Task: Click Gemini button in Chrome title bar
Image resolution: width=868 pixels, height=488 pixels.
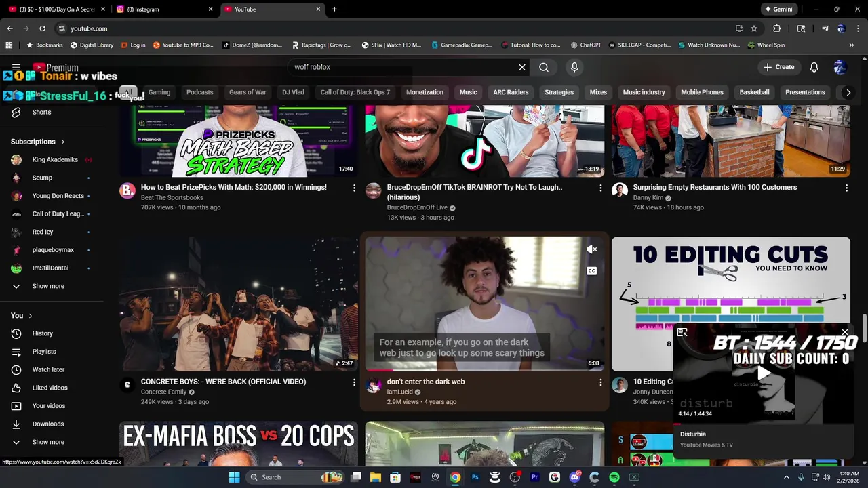Action: click(x=778, y=9)
